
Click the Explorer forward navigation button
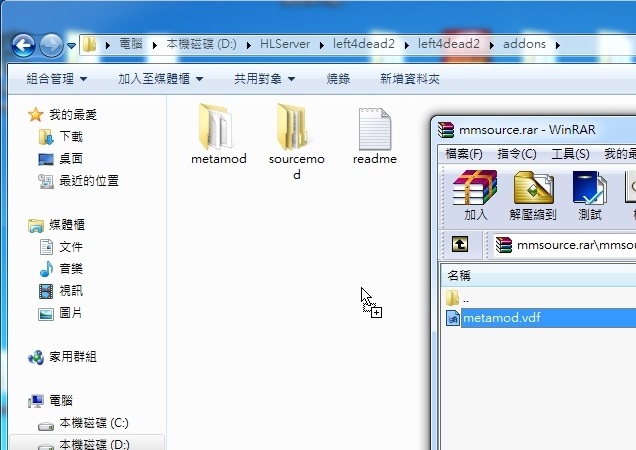click(50, 45)
